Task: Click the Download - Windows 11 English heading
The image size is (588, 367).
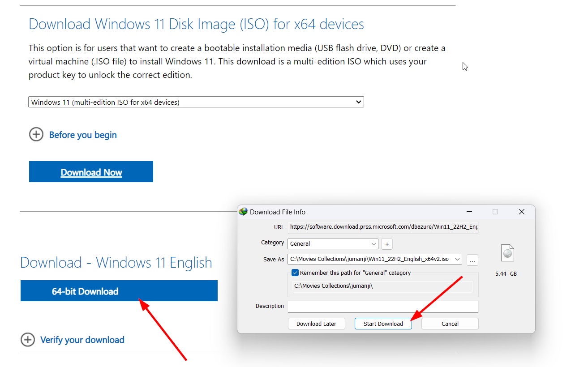Action: coord(116,263)
